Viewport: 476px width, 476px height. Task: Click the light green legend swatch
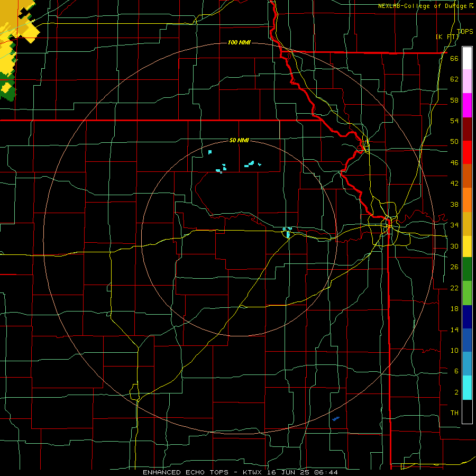[x=467, y=293]
